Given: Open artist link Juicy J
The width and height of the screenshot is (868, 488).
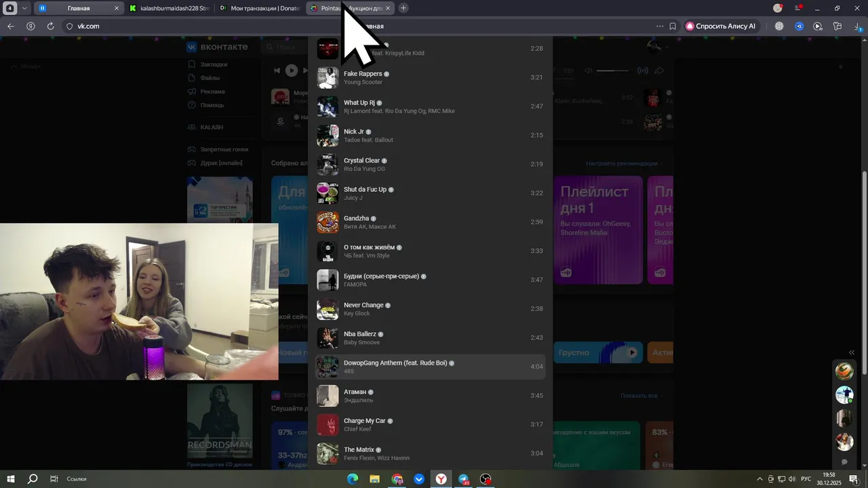Looking at the screenshot, I should [x=353, y=198].
